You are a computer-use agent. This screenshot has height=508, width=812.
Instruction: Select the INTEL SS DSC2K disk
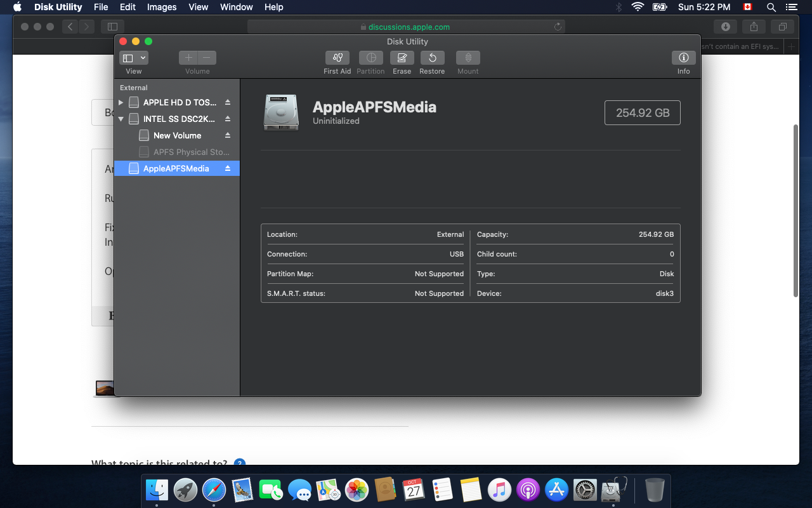177,119
